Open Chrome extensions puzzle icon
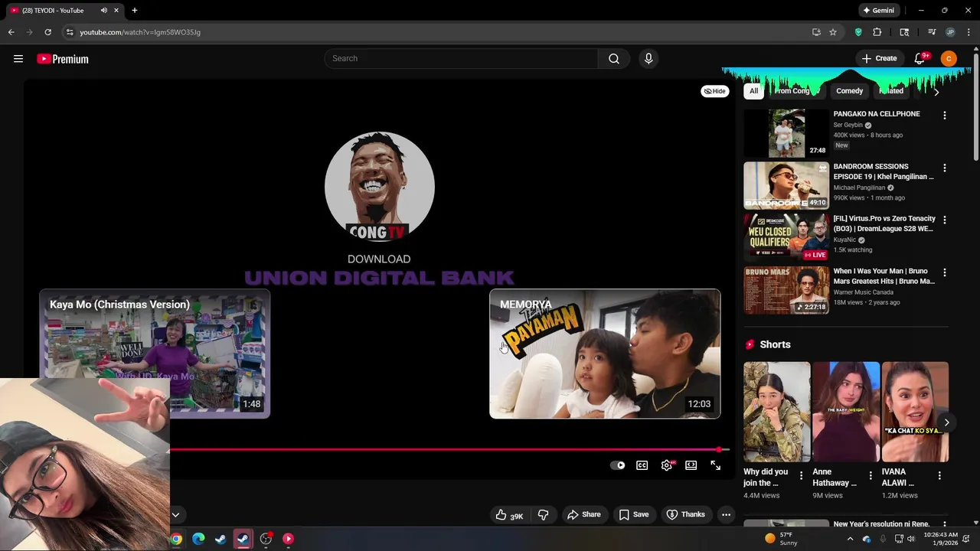 877,32
